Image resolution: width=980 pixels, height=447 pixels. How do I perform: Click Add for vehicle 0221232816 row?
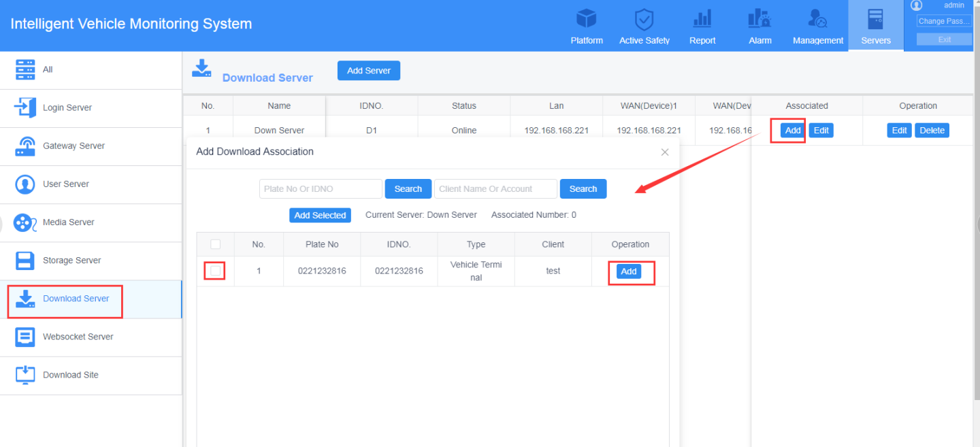629,271
